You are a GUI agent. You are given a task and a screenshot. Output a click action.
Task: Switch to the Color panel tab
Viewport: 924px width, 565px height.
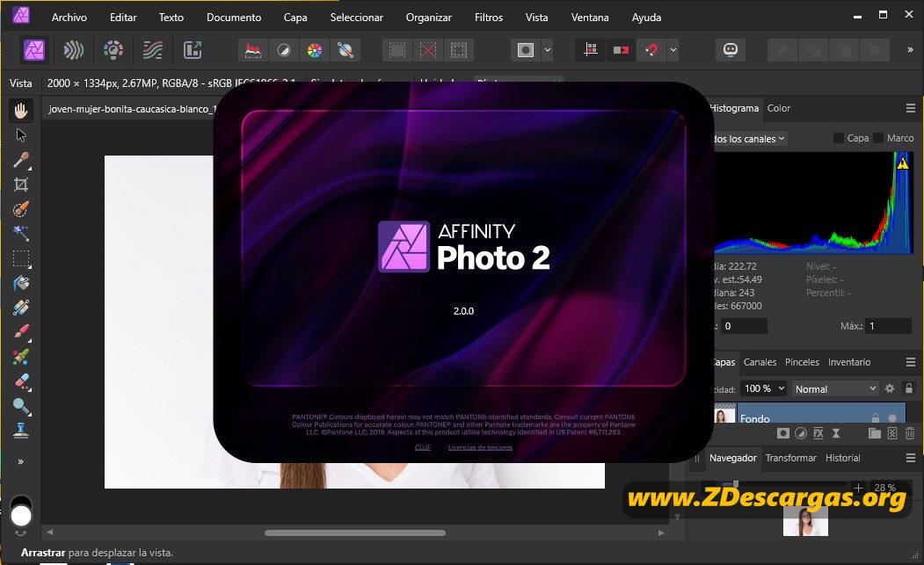click(778, 108)
